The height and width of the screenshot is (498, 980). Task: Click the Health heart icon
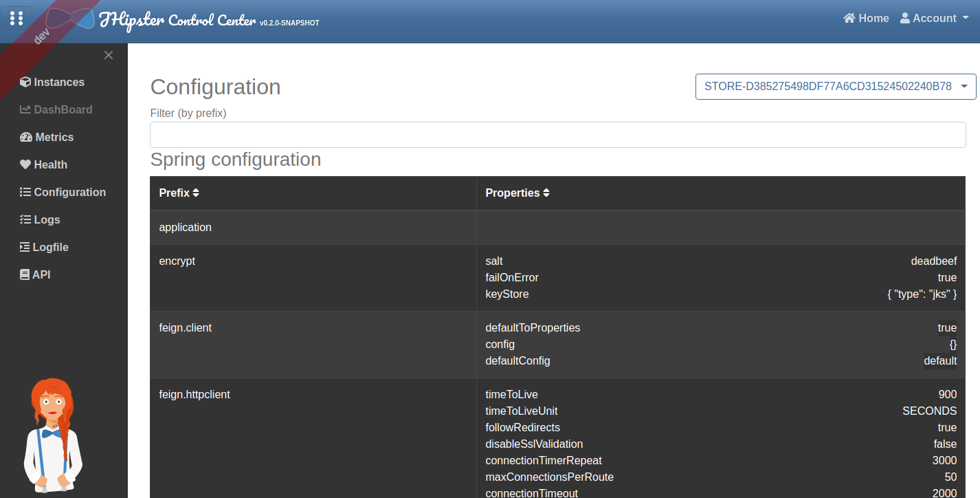25,165
